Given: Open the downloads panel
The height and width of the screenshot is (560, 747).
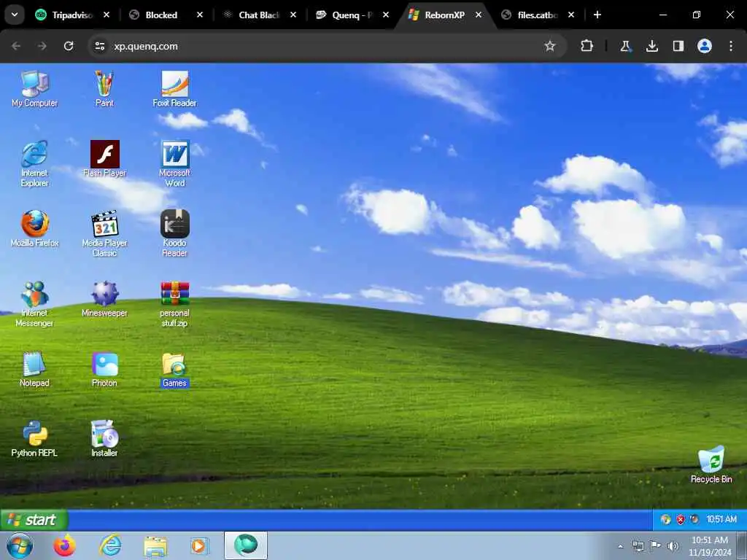Looking at the screenshot, I should (652, 46).
